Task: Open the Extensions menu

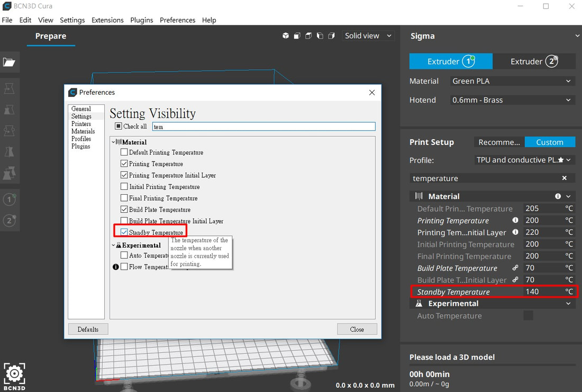Action: [x=107, y=20]
